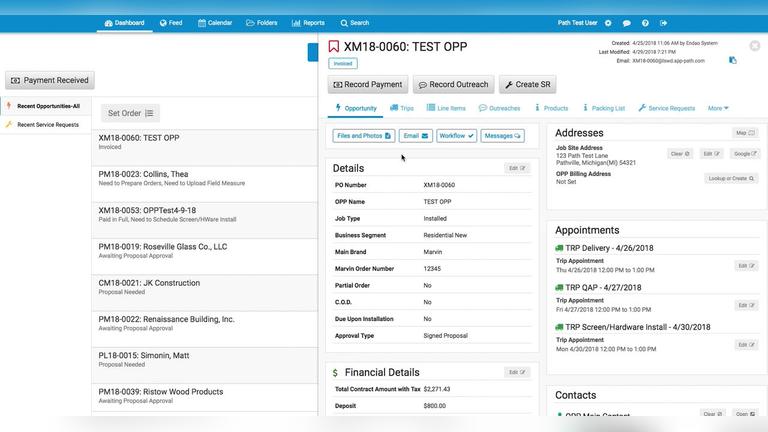Click the blue button left of the detail panel

(x=312, y=52)
